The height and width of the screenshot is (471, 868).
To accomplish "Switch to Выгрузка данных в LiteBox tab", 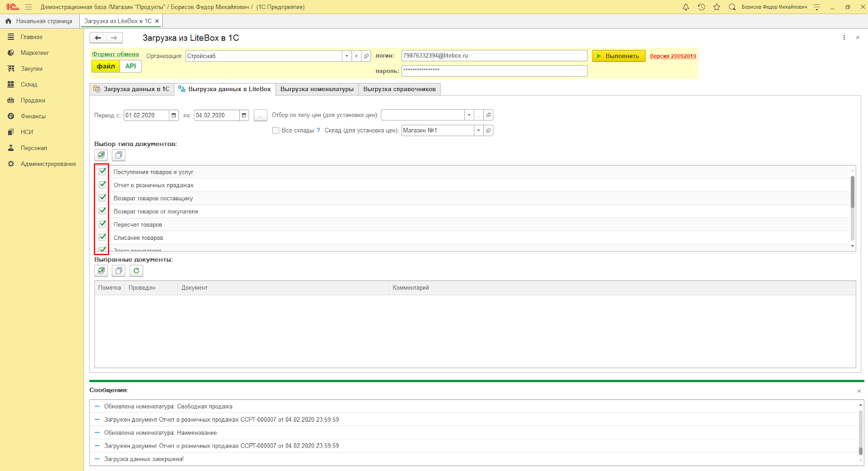I will pyautogui.click(x=225, y=89).
